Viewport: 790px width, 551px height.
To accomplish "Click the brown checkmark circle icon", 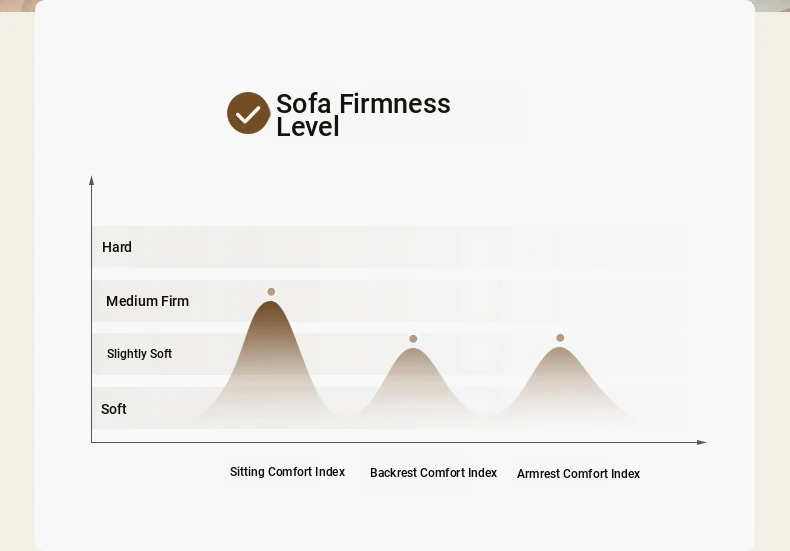I will (x=248, y=113).
